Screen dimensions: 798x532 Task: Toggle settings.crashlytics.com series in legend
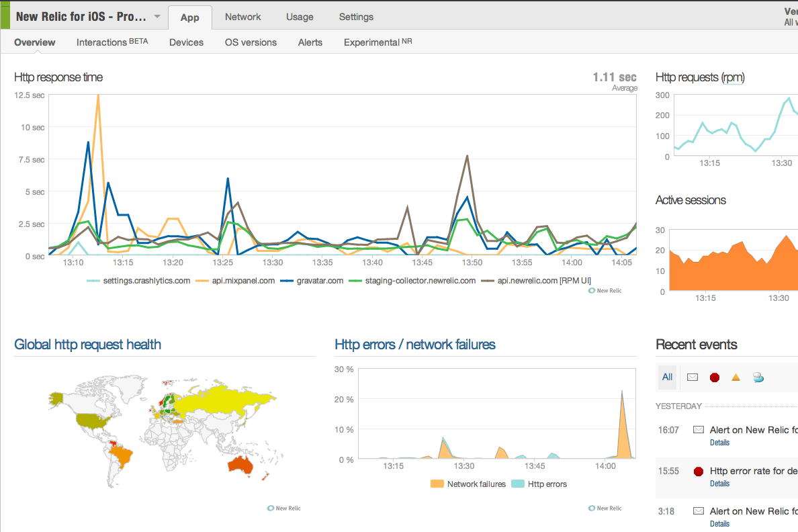pyautogui.click(x=139, y=281)
